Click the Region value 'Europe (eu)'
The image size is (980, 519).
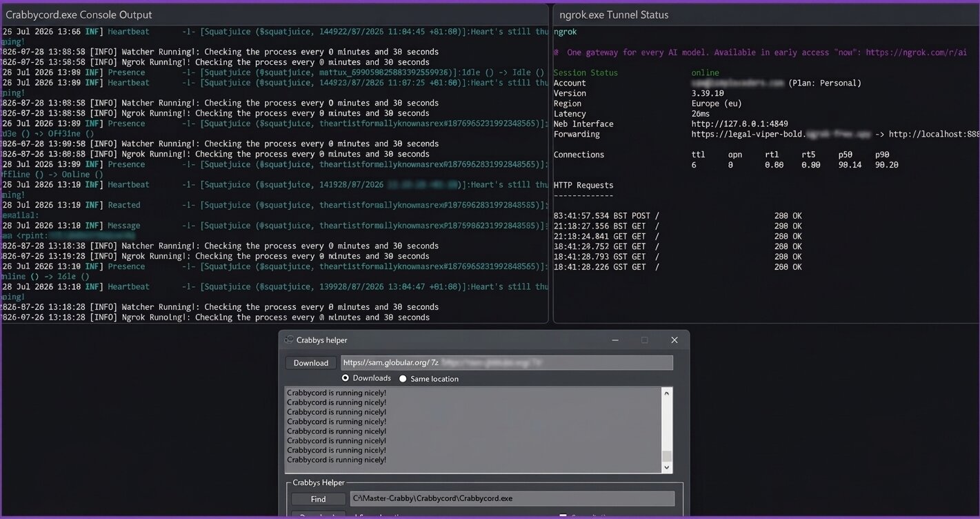[717, 104]
